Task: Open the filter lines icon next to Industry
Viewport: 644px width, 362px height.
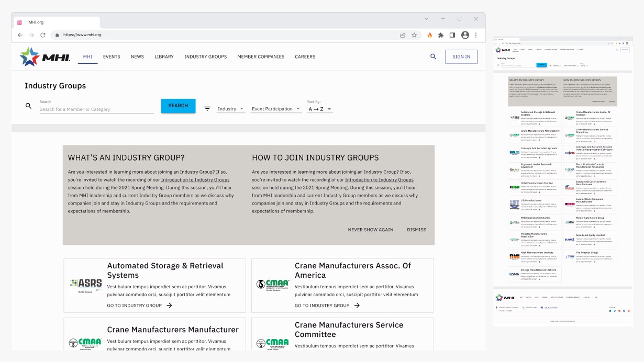Action: coord(207,109)
